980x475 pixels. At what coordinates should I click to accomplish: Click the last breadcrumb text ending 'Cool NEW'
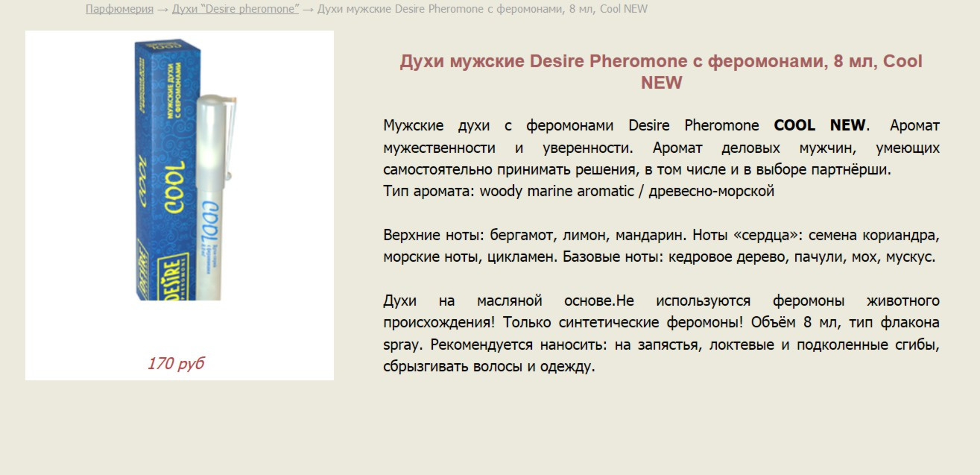482,9
